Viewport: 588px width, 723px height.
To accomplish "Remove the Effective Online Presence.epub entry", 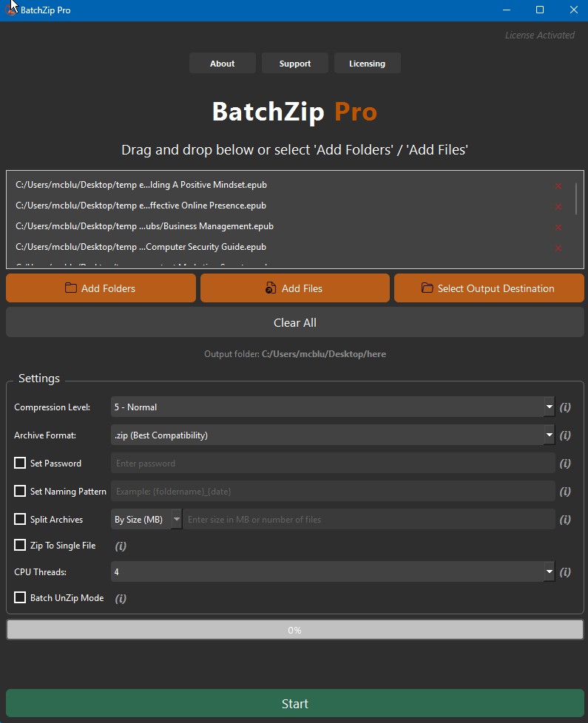I will 558,206.
